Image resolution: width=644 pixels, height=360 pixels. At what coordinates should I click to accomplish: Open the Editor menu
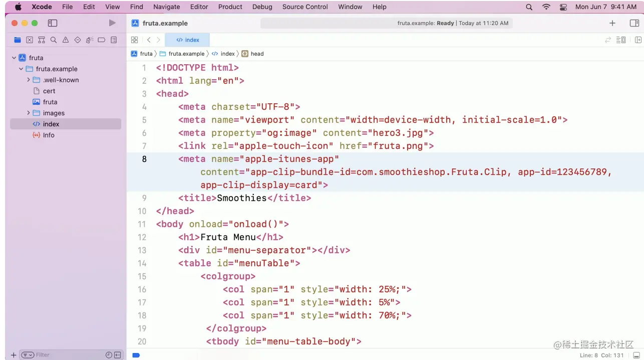coord(199,7)
